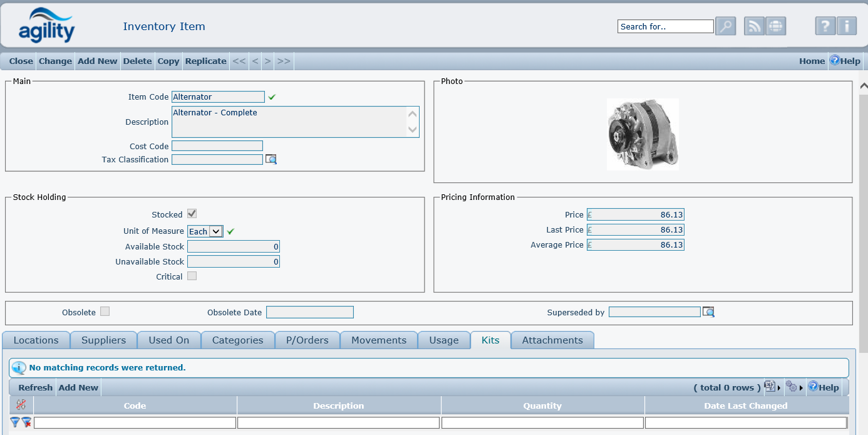The height and width of the screenshot is (435, 868).
Task: Click the magnifier search button in header
Action: point(725,26)
